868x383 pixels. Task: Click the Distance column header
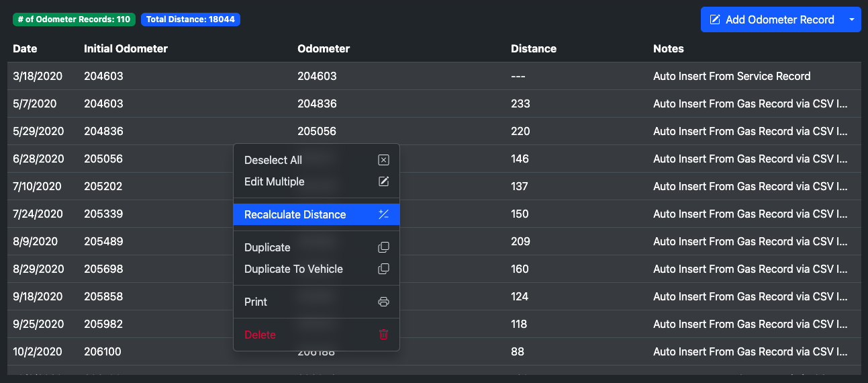533,48
